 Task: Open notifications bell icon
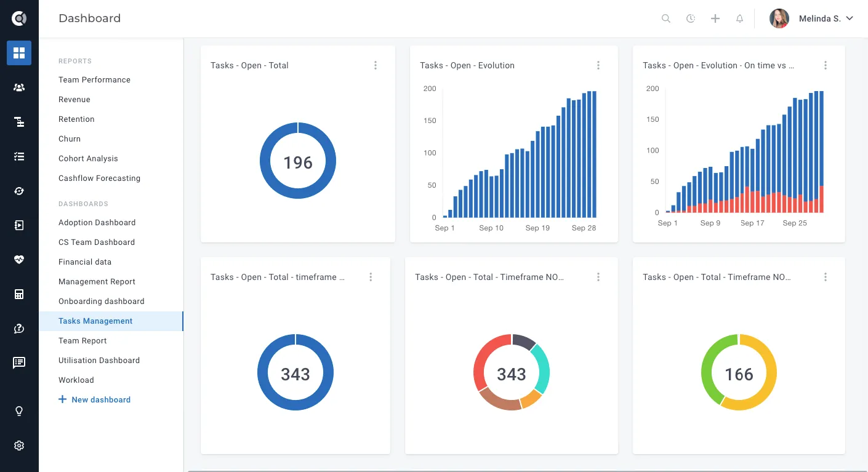point(740,18)
